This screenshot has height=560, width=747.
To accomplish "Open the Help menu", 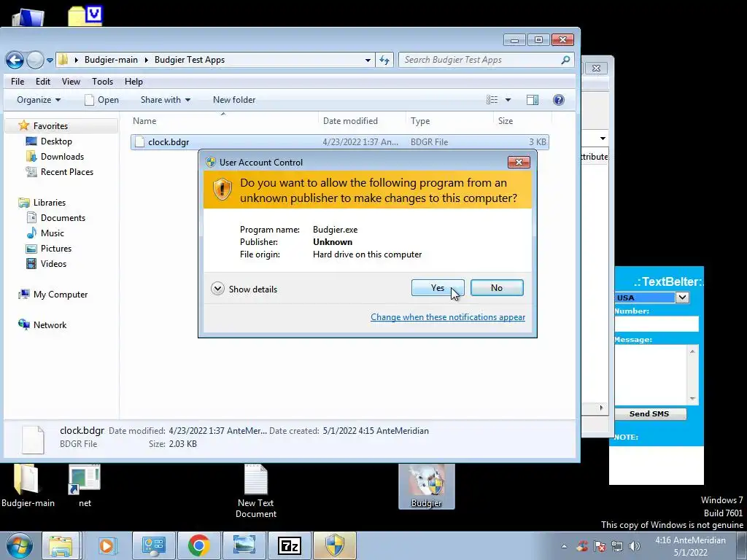I will coord(134,82).
